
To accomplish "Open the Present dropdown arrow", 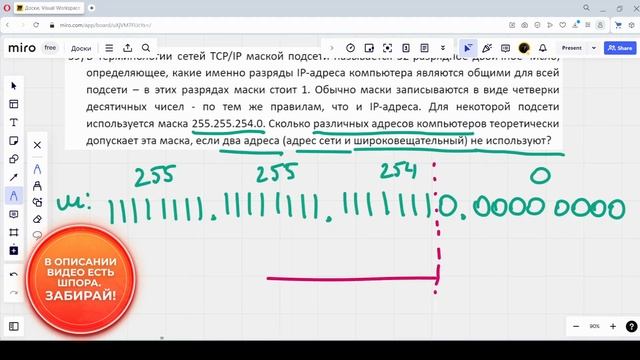I will (594, 48).
